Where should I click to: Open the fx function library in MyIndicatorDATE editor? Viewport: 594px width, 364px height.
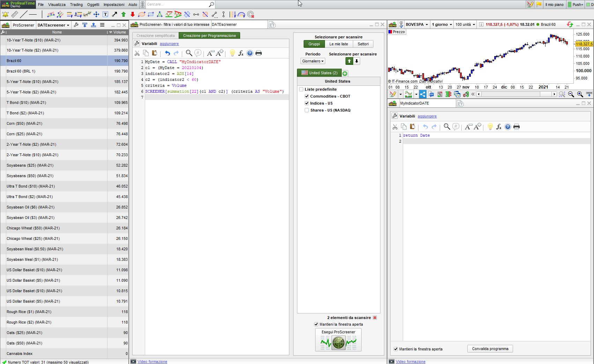click(499, 127)
